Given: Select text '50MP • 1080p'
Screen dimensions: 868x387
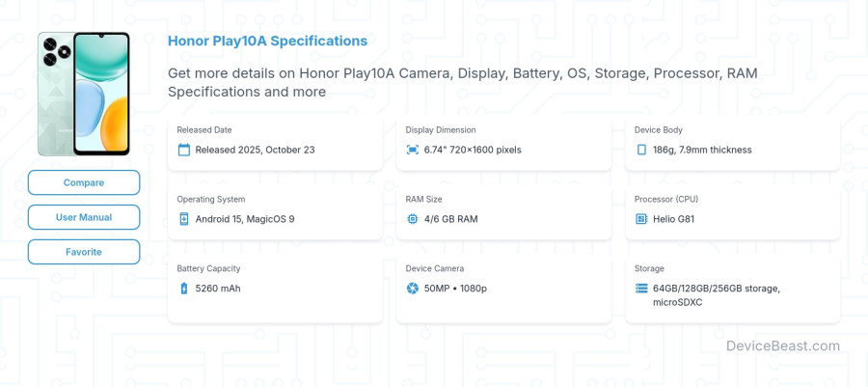Looking at the screenshot, I should [455, 289].
